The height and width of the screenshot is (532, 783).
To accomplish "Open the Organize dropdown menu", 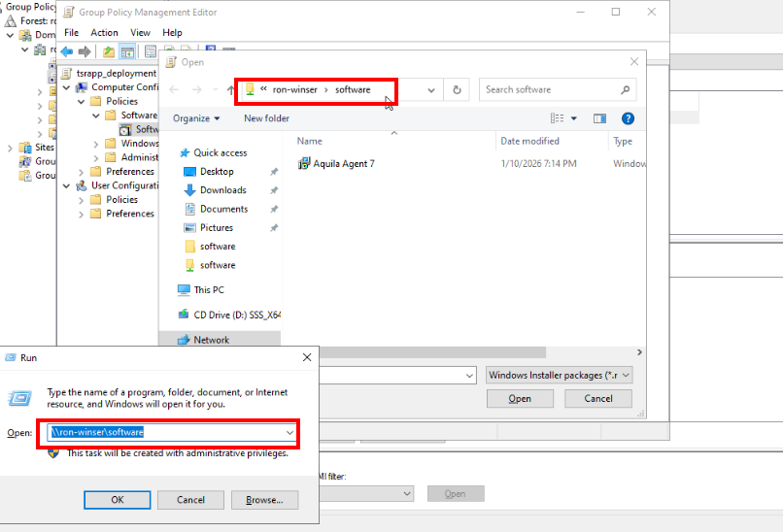I will pos(196,118).
